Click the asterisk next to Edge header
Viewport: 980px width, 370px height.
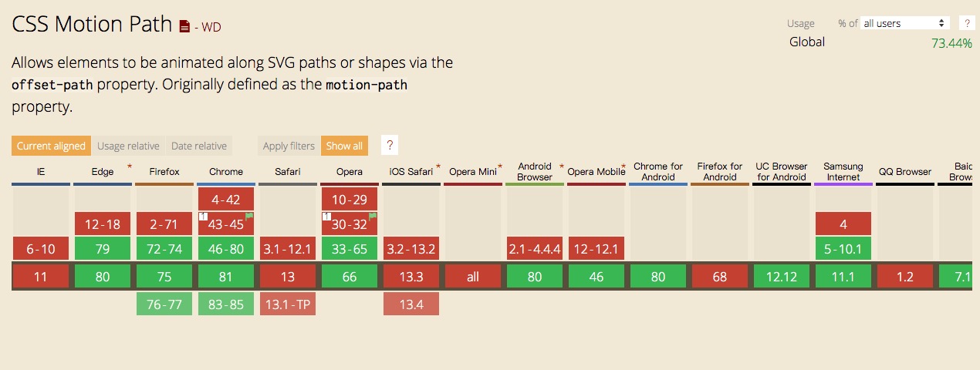pyautogui.click(x=129, y=166)
